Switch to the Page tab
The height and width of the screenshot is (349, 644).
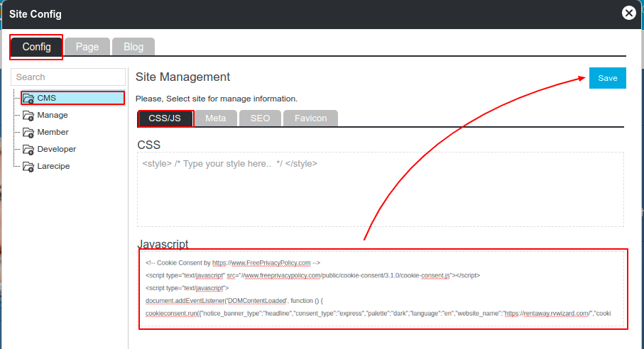87,47
